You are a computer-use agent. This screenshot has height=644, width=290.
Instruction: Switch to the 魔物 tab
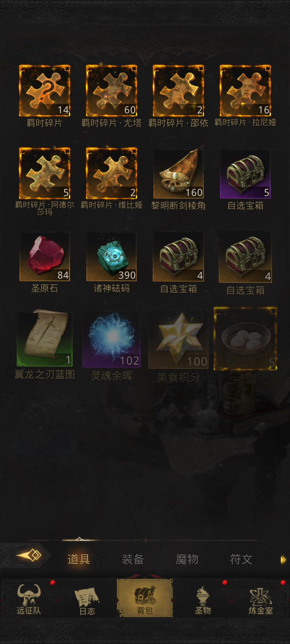click(187, 559)
